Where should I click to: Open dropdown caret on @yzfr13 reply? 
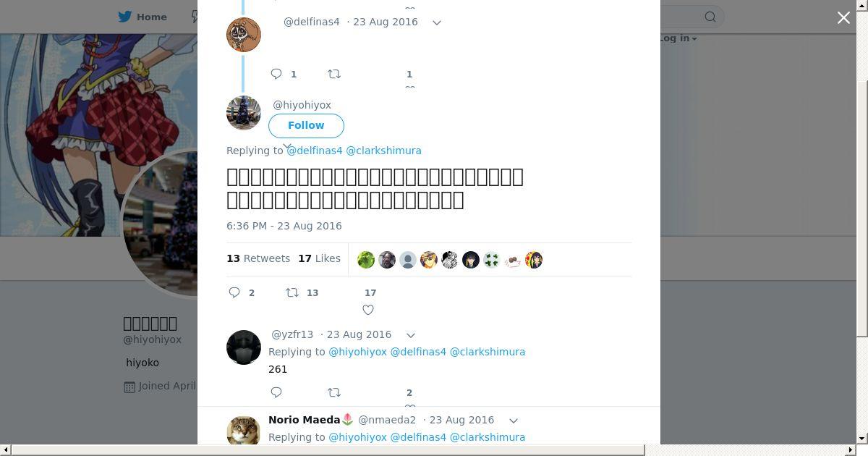pos(411,335)
